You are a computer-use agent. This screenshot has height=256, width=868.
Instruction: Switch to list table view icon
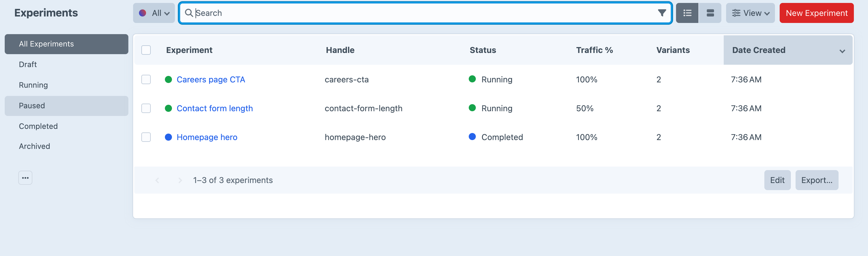(687, 13)
